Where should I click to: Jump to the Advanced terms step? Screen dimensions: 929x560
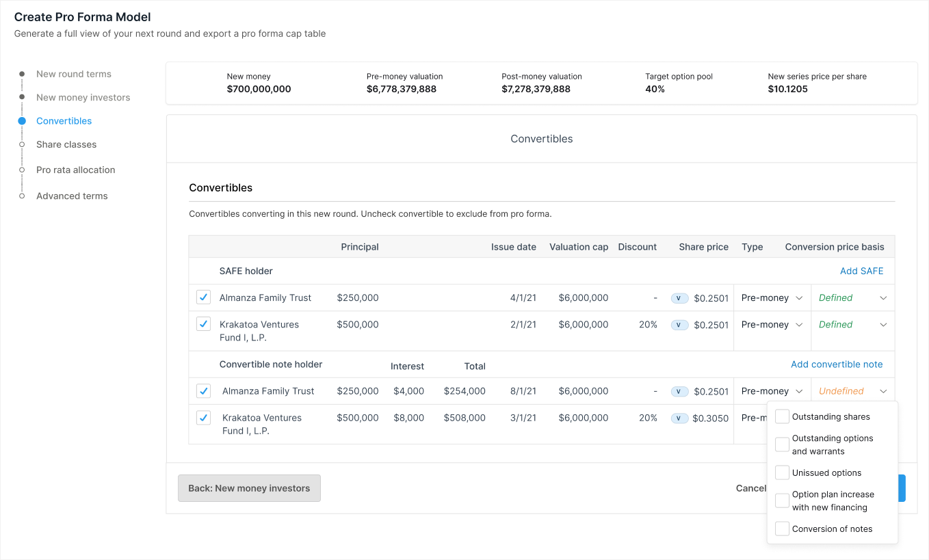click(x=72, y=196)
